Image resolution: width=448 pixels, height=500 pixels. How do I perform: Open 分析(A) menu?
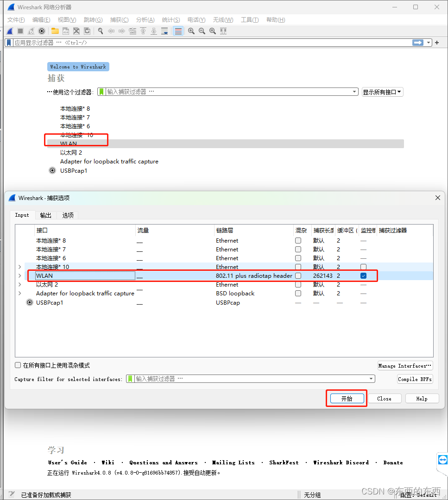tap(145, 20)
